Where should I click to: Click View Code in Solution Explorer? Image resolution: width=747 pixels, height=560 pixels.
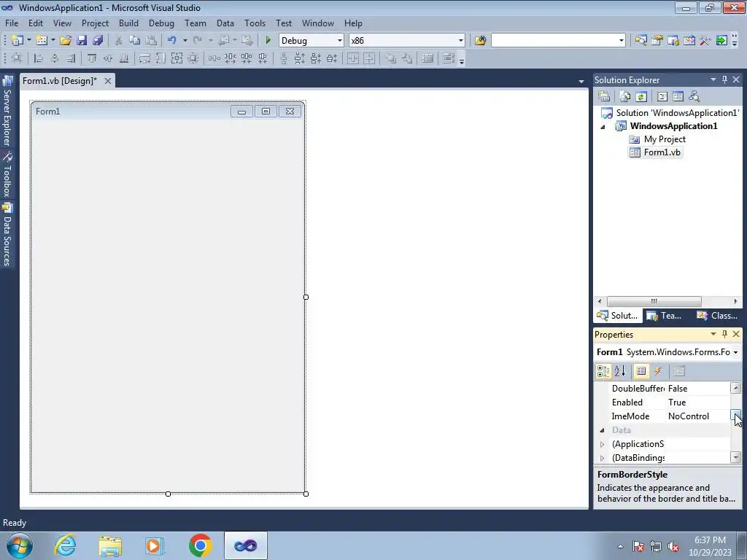(x=662, y=97)
